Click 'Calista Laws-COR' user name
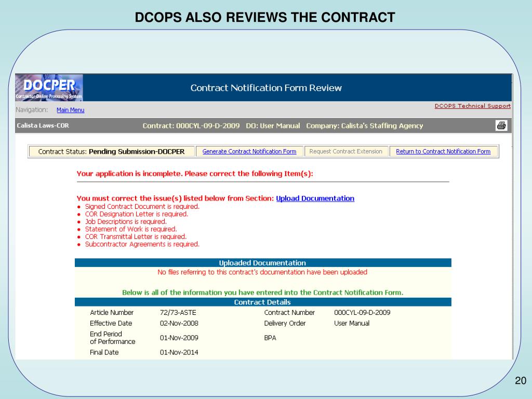Viewport: 532px width, 399px height. 43,126
